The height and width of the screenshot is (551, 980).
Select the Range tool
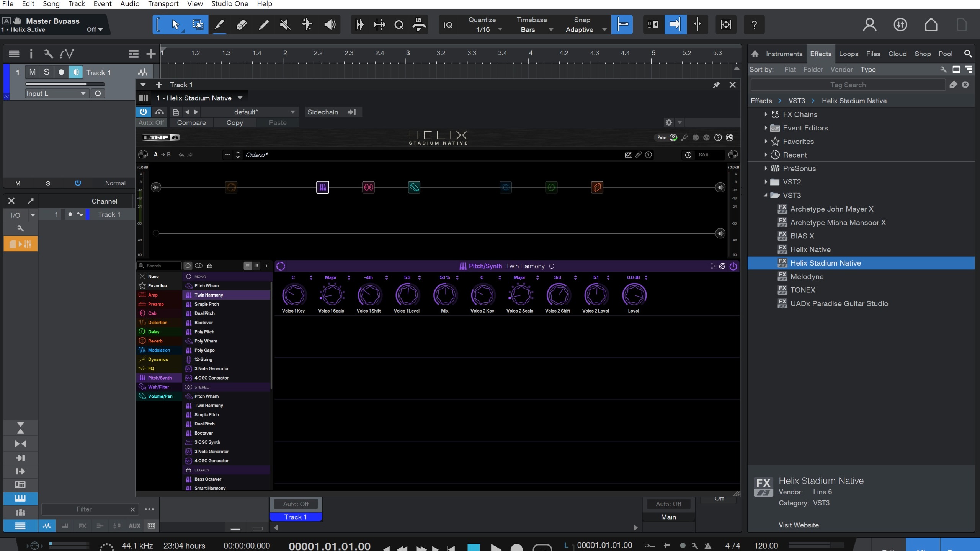[x=198, y=25]
